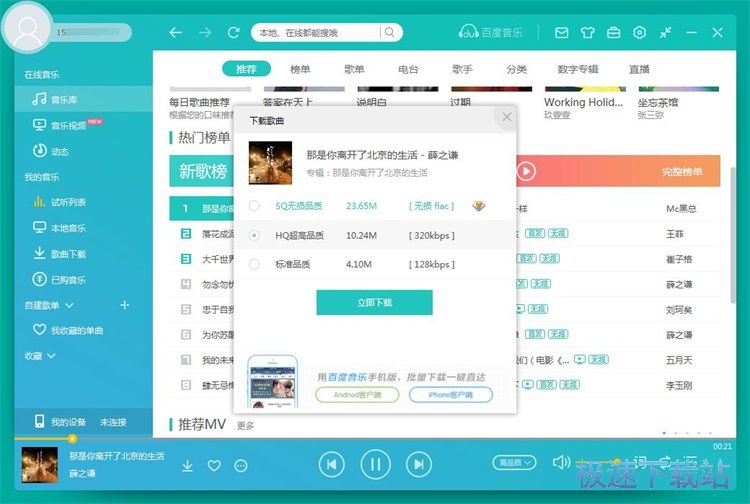The width and height of the screenshot is (750, 504).
Task: Switch to the 分类 tab
Action: pos(517,69)
